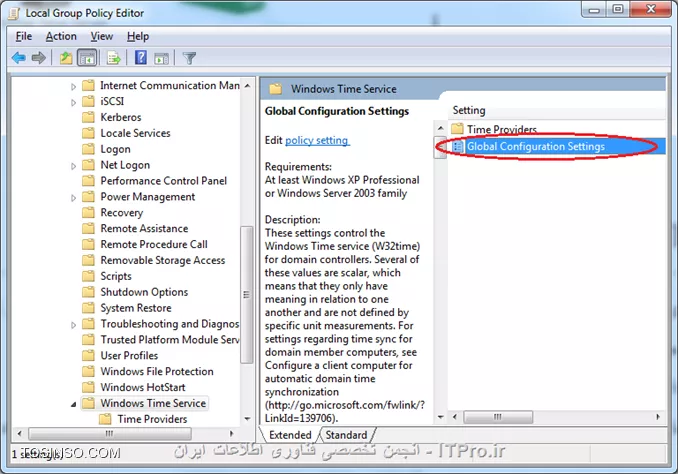Toggle Show/Hide Console Tree icon
The width and height of the screenshot is (678, 474).
pos(87,58)
